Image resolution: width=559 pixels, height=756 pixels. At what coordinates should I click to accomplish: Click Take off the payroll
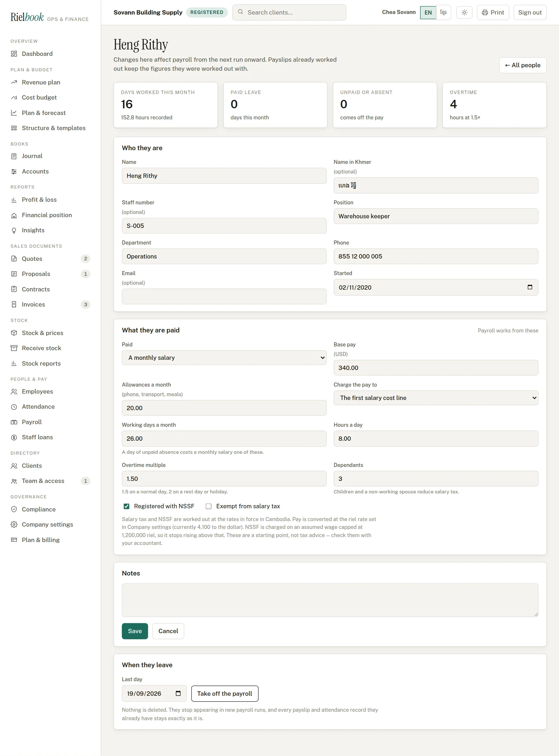point(225,693)
